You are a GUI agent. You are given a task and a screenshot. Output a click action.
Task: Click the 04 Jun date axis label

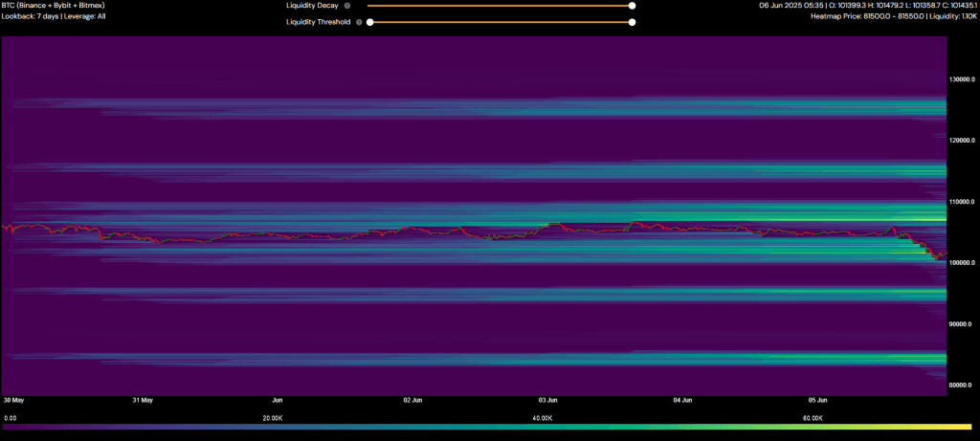point(683,399)
